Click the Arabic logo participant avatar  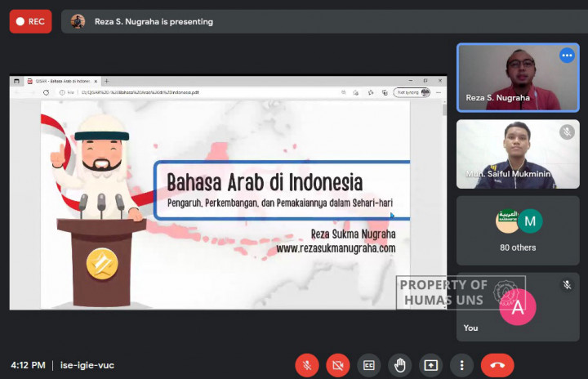click(507, 221)
